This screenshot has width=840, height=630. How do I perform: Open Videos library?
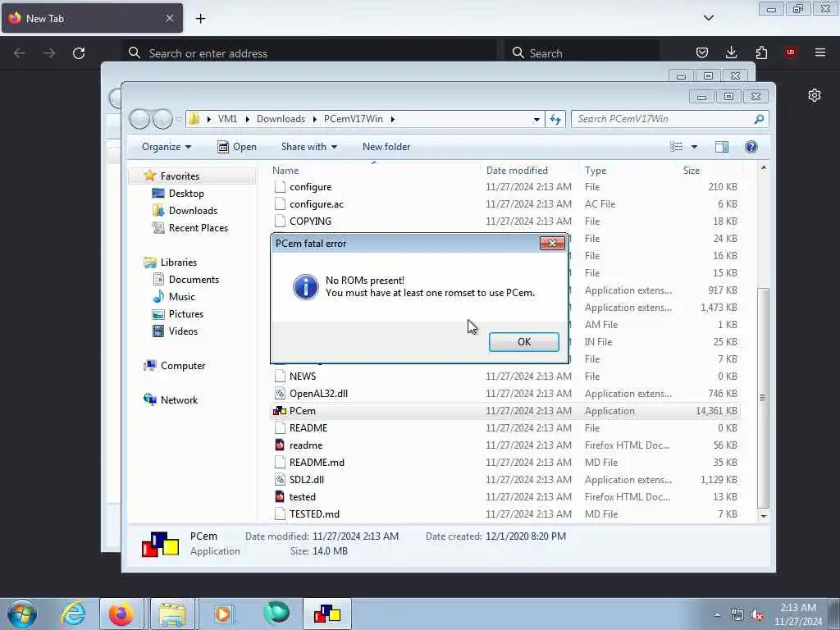183,331
